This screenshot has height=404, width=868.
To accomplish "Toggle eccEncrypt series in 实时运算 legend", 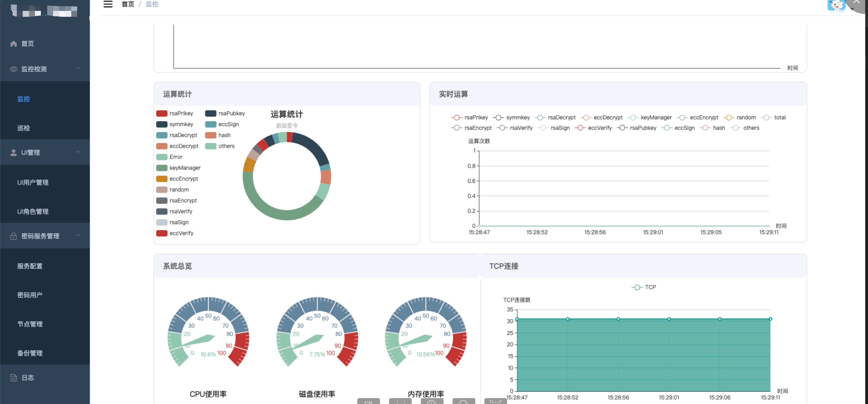I will click(698, 118).
